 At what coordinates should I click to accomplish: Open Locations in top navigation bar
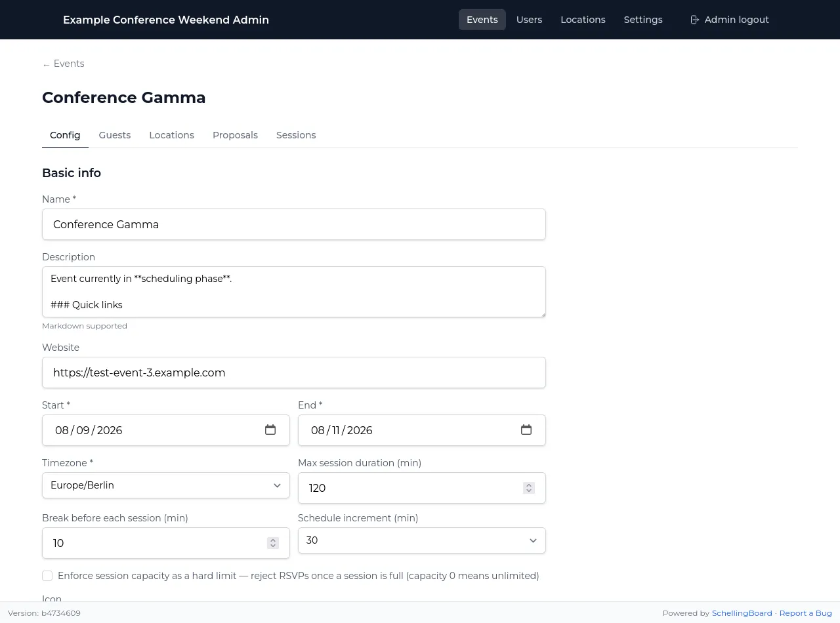tap(583, 20)
